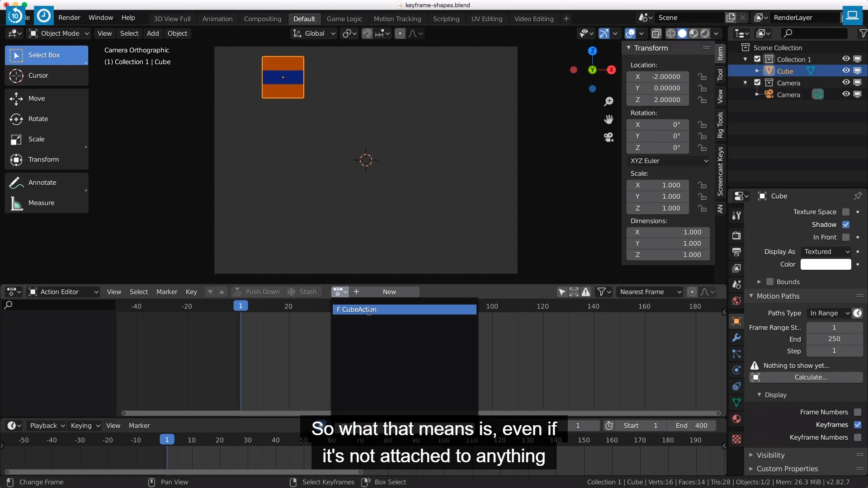Screen dimensions: 868x488
Task: Expand the Visibility panel
Action: click(x=770, y=455)
